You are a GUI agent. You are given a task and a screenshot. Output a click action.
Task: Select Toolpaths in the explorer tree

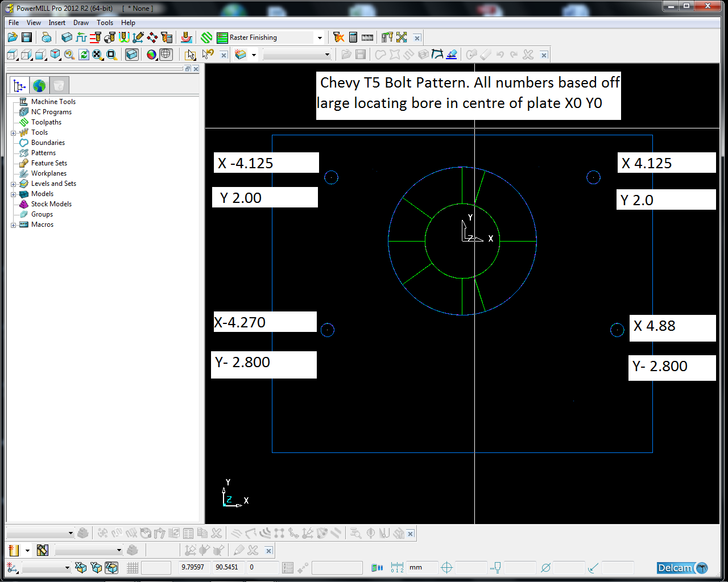(46, 122)
